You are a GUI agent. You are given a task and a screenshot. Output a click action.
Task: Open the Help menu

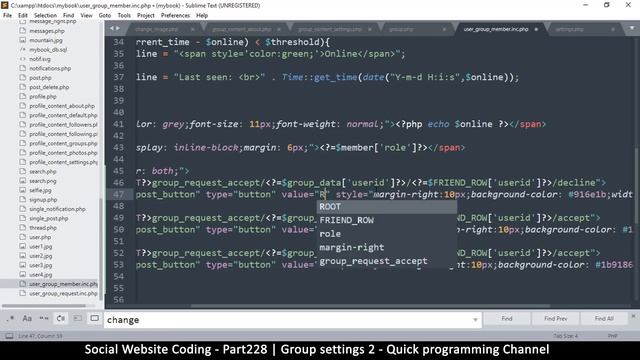coord(202,16)
